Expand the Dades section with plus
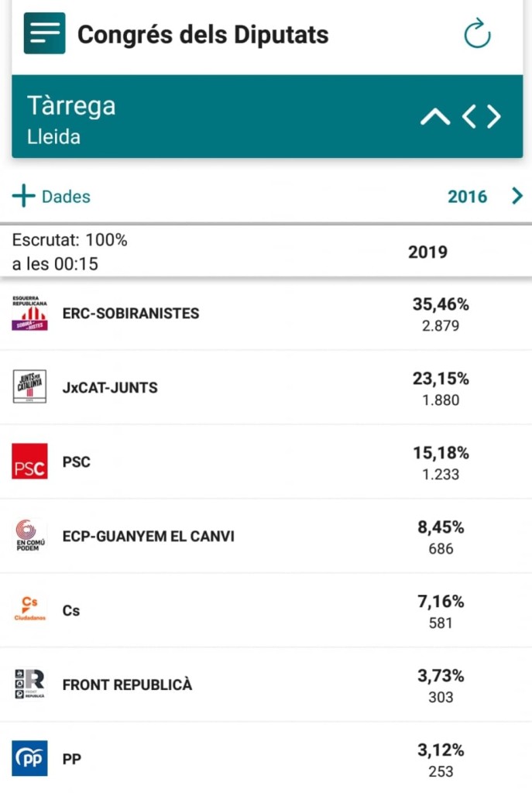The width and height of the screenshot is (532, 793). click(24, 197)
